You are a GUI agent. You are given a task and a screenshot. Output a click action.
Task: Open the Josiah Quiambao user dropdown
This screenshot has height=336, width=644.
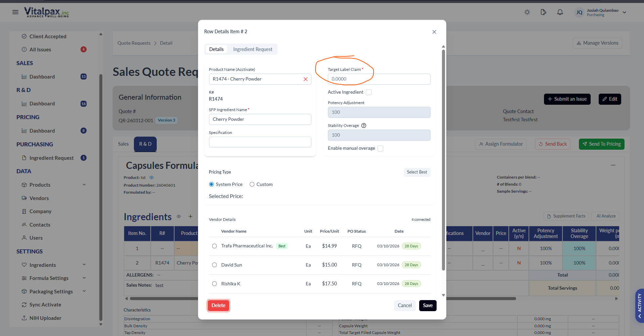(x=624, y=12)
